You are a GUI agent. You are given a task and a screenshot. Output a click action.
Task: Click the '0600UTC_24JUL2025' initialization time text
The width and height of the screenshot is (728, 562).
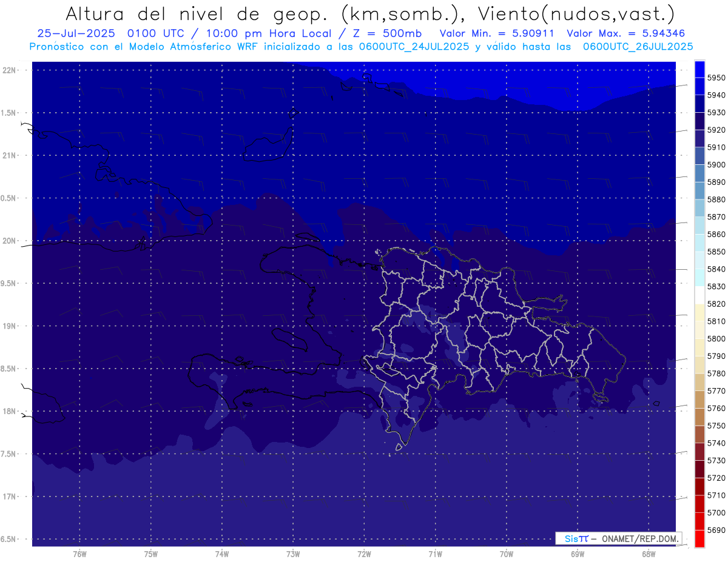pyautogui.click(x=412, y=46)
